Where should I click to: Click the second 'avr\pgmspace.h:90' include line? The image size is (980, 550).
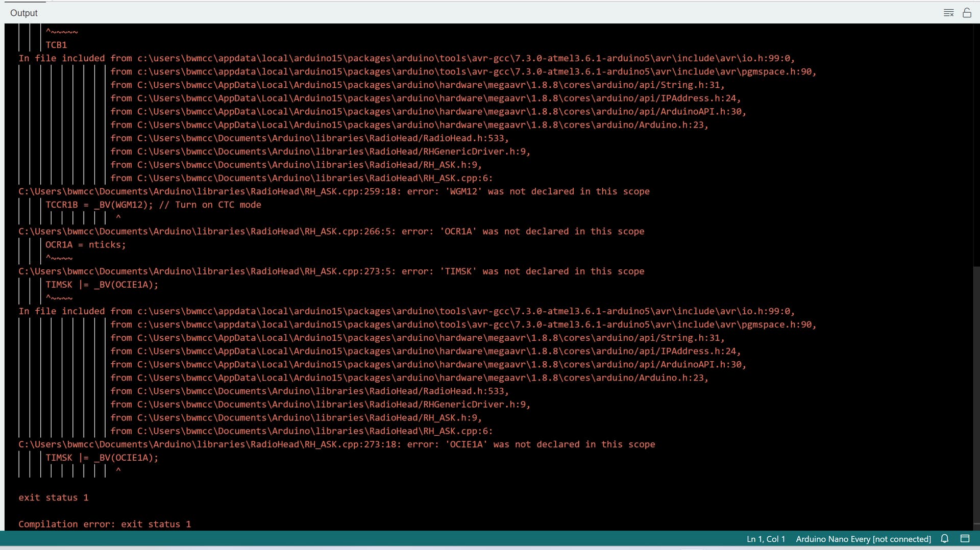(463, 324)
